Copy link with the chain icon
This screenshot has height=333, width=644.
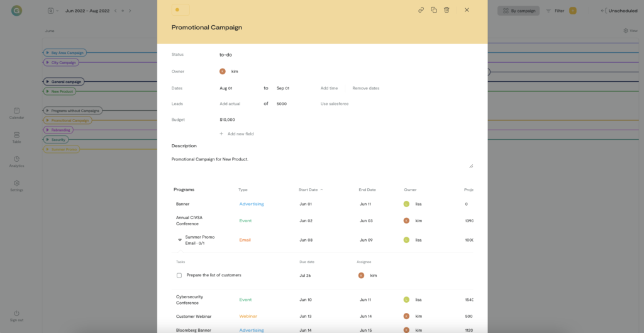(x=421, y=10)
